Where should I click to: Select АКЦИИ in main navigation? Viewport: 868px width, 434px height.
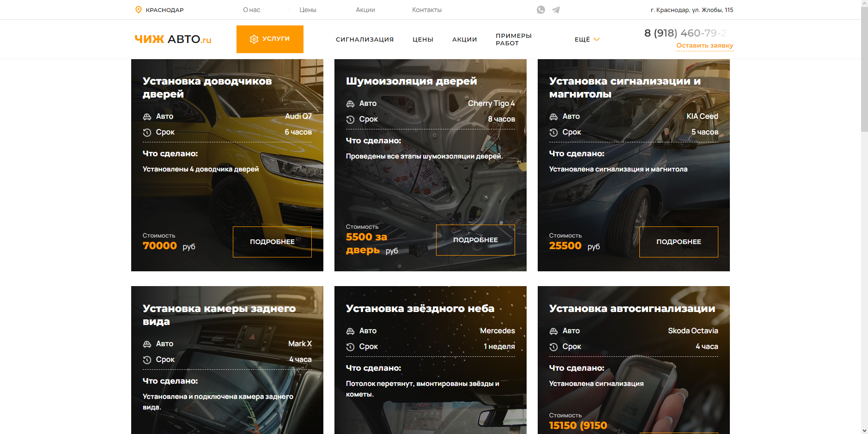(464, 39)
